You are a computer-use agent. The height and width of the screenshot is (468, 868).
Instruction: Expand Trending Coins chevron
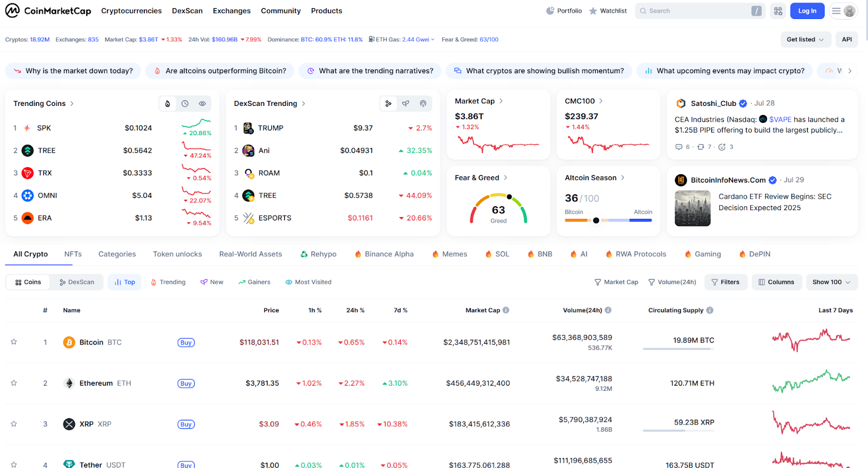[x=72, y=104]
